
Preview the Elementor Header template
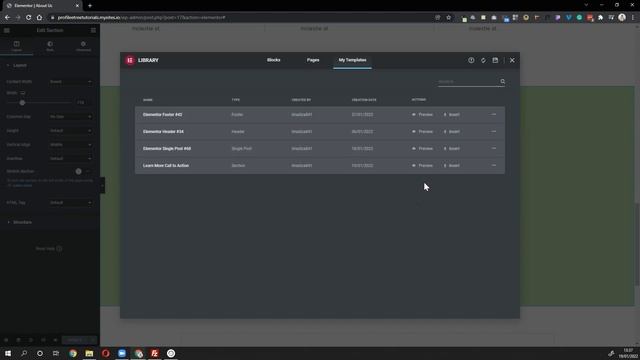coord(422,131)
